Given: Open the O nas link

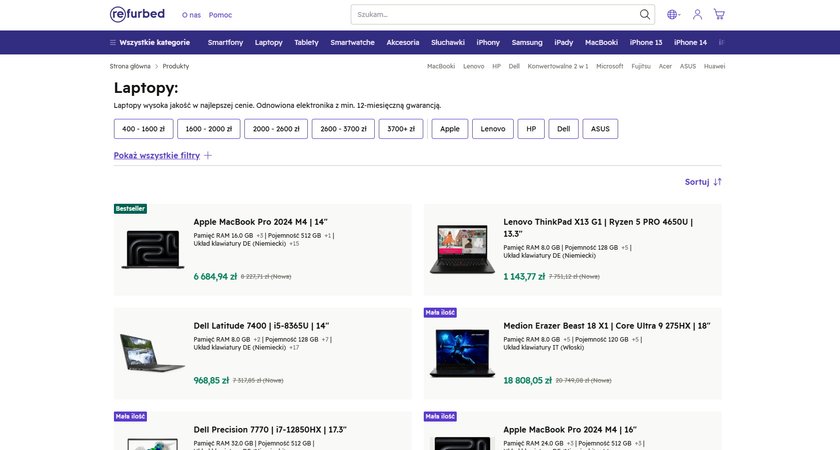Looking at the screenshot, I should (x=191, y=15).
